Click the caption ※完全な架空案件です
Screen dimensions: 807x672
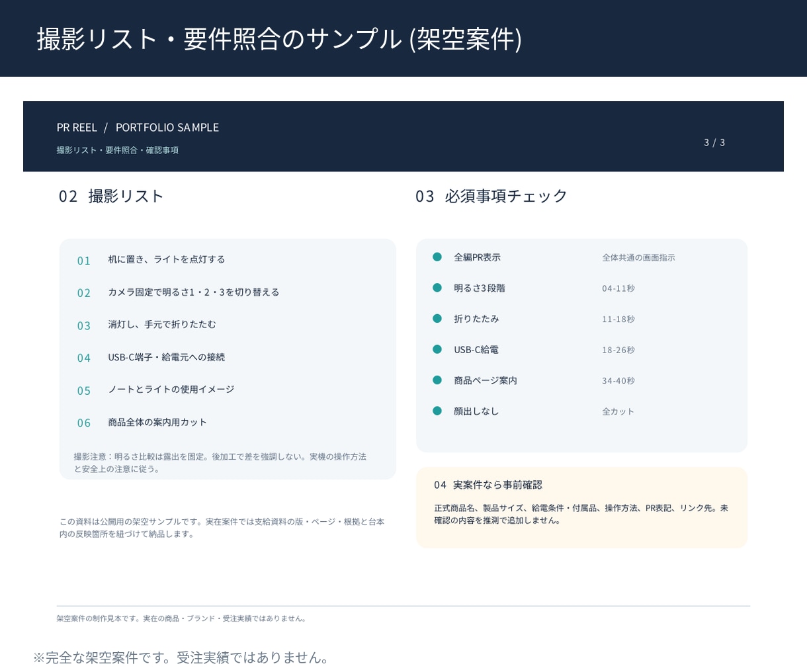181,657
